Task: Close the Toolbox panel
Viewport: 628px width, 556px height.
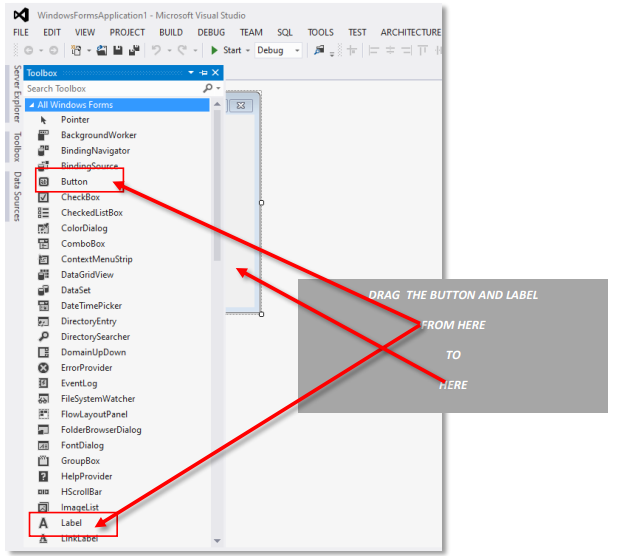Action: coord(215,73)
